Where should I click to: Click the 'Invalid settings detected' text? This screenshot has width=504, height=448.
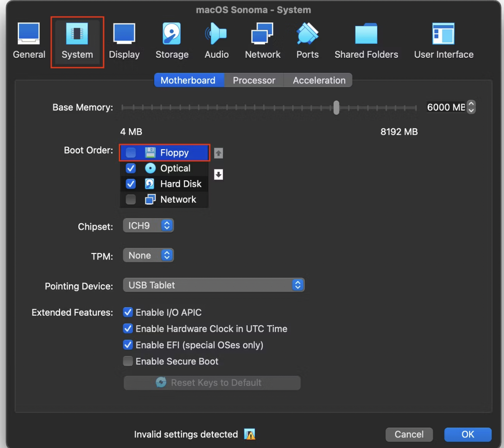(x=186, y=434)
